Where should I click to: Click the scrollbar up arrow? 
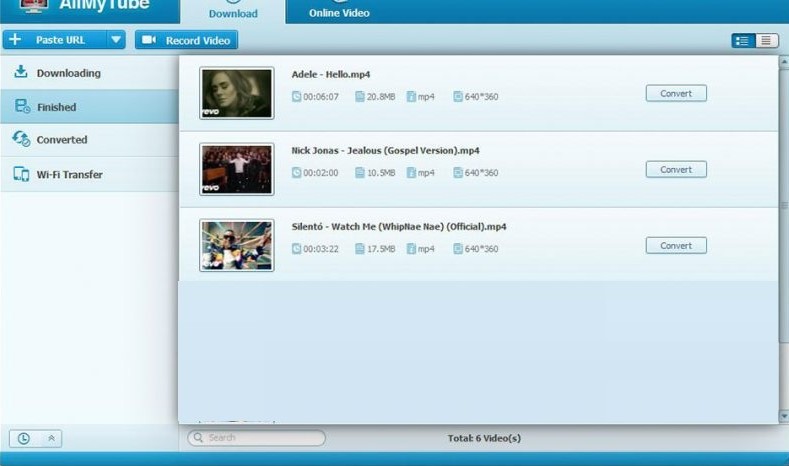point(783,61)
